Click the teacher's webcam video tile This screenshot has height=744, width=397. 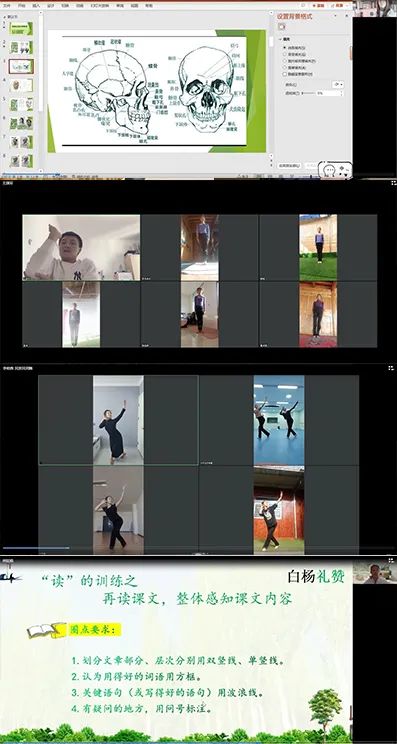[81, 248]
